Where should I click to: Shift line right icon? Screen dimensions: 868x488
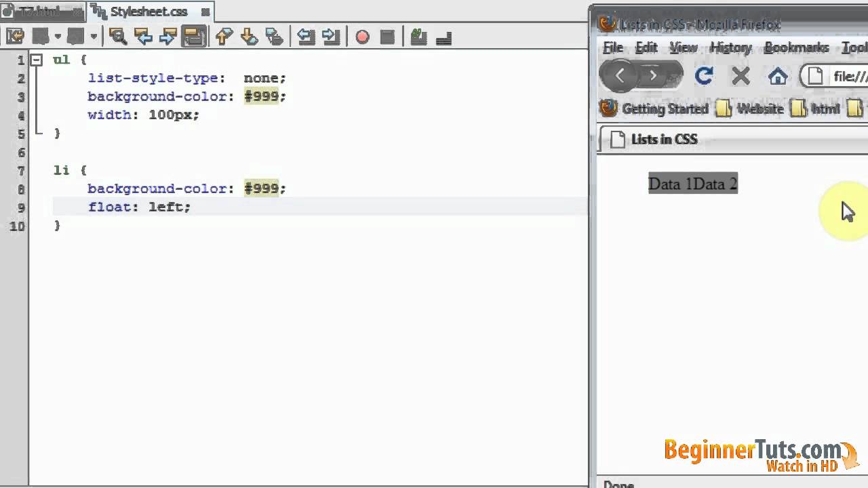331,37
